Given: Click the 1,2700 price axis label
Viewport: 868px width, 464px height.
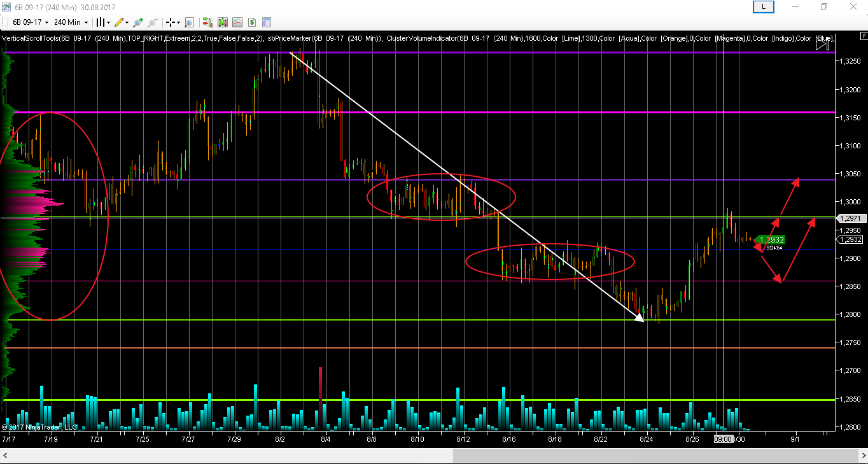Looking at the screenshot, I should [x=851, y=370].
